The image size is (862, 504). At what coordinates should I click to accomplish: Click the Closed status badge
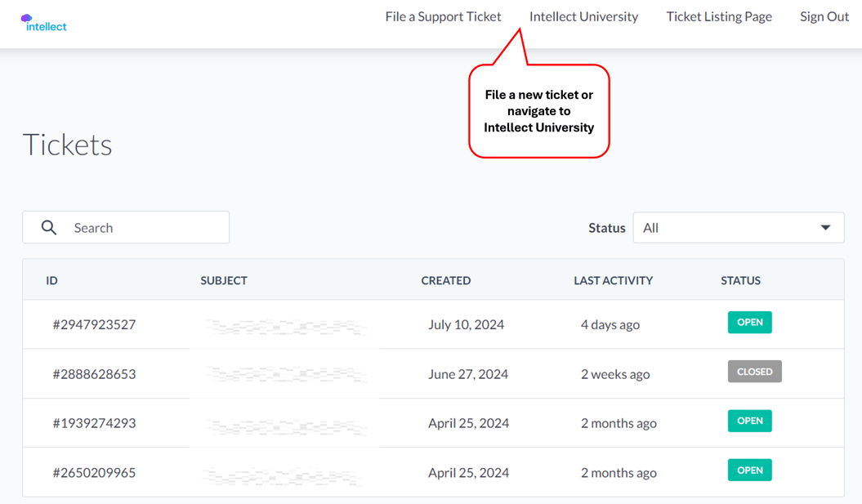(x=754, y=372)
